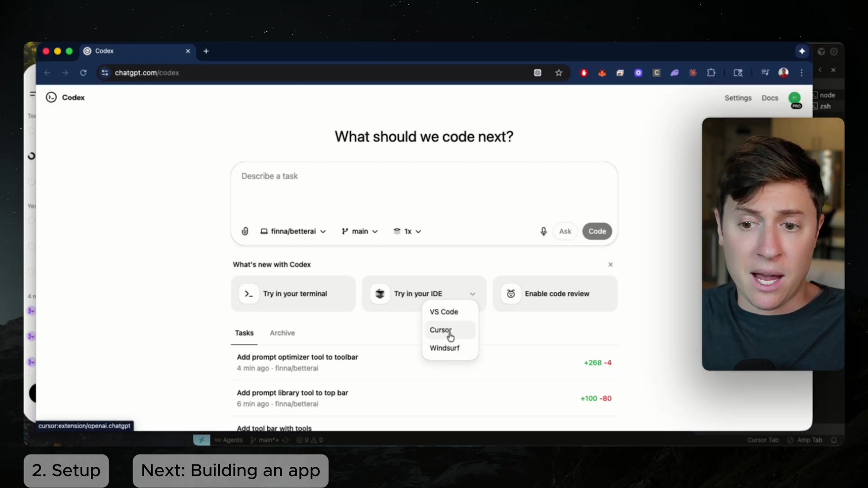This screenshot has width=868, height=488.
Task: Click Try in your terminal card
Action: point(293,294)
